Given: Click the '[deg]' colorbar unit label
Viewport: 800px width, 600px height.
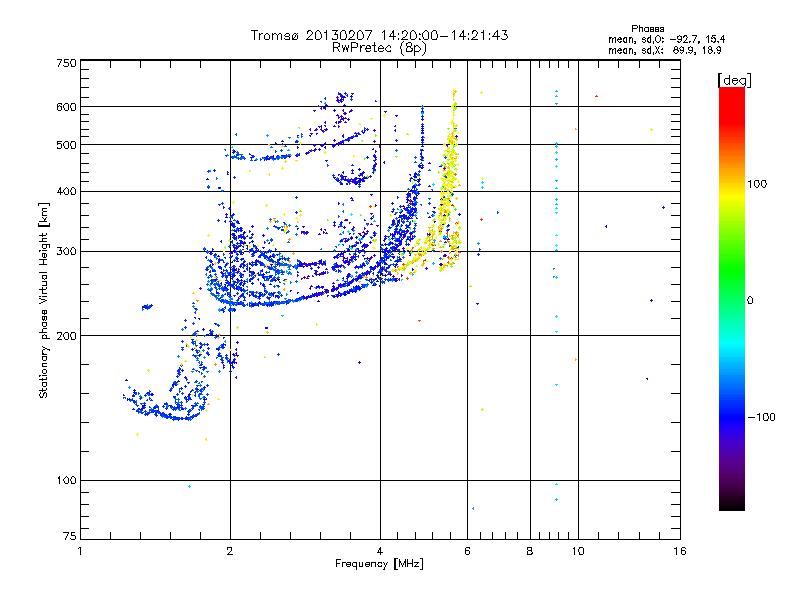Looking at the screenshot, I should click(x=734, y=80).
